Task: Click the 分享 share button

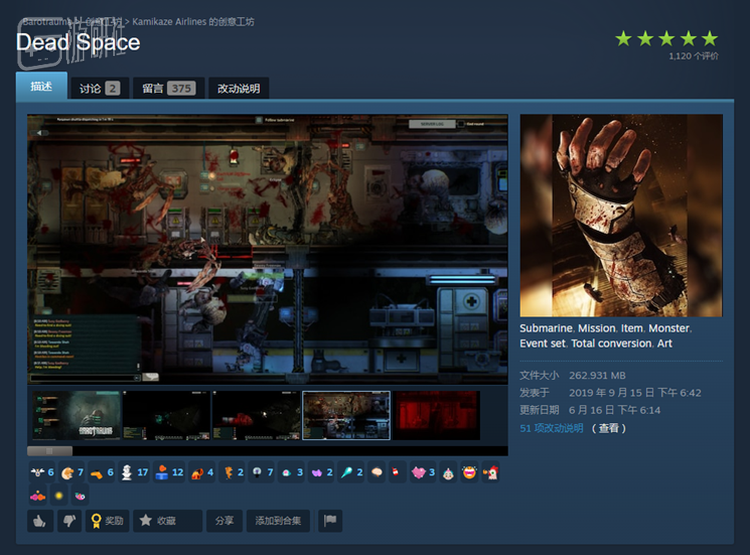Action: (224, 521)
